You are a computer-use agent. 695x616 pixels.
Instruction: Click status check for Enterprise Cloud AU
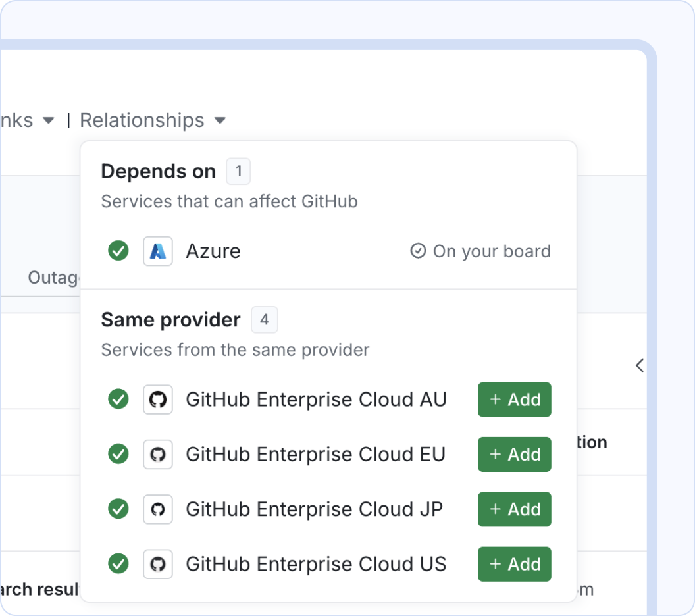118,399
